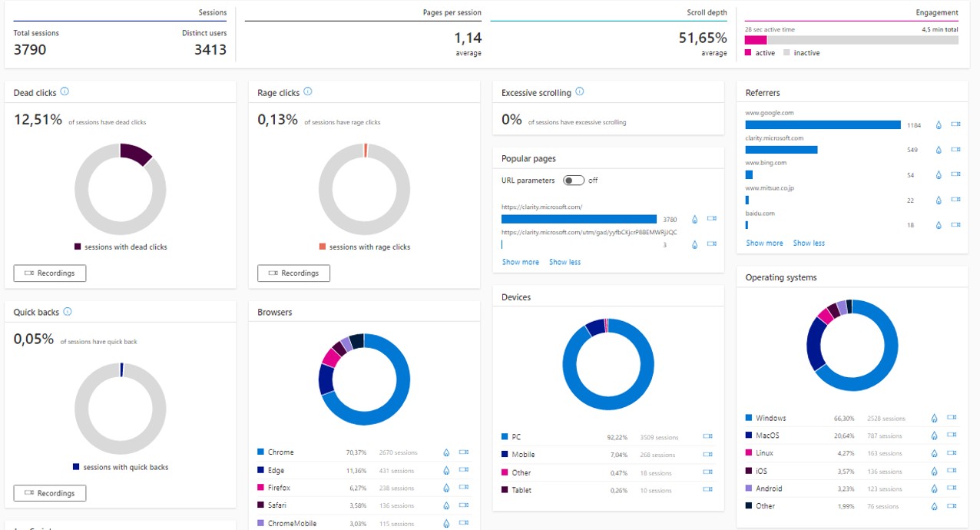View heatmap for baidu.com referrer
This screenshot has width=980, height=530.
[x=939, y=225]
